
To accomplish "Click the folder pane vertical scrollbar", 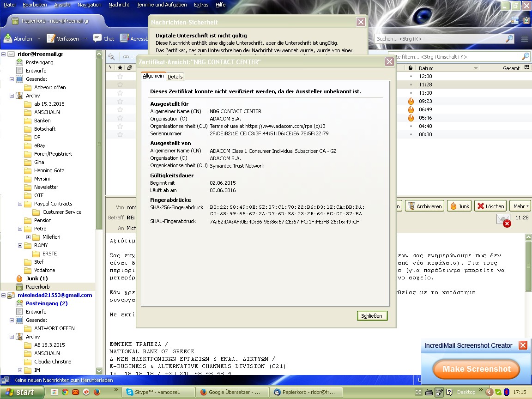I will coord(99,185).
